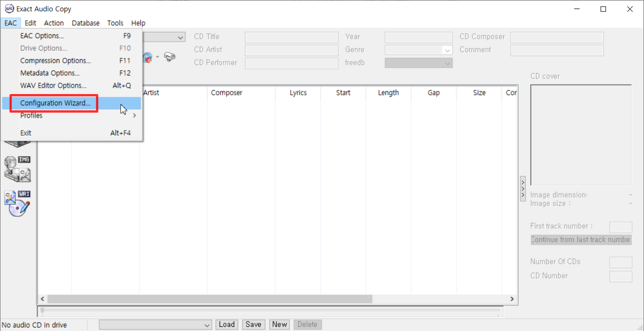Click the CD Composer input field
644x331 pixels.
(x=557, y=37)
